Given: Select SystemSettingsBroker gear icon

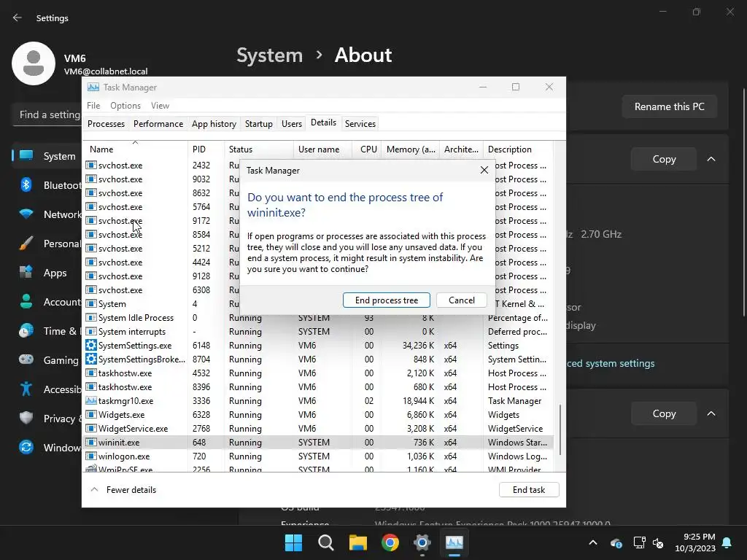Looking at the screenshot, I should point(91,359).
